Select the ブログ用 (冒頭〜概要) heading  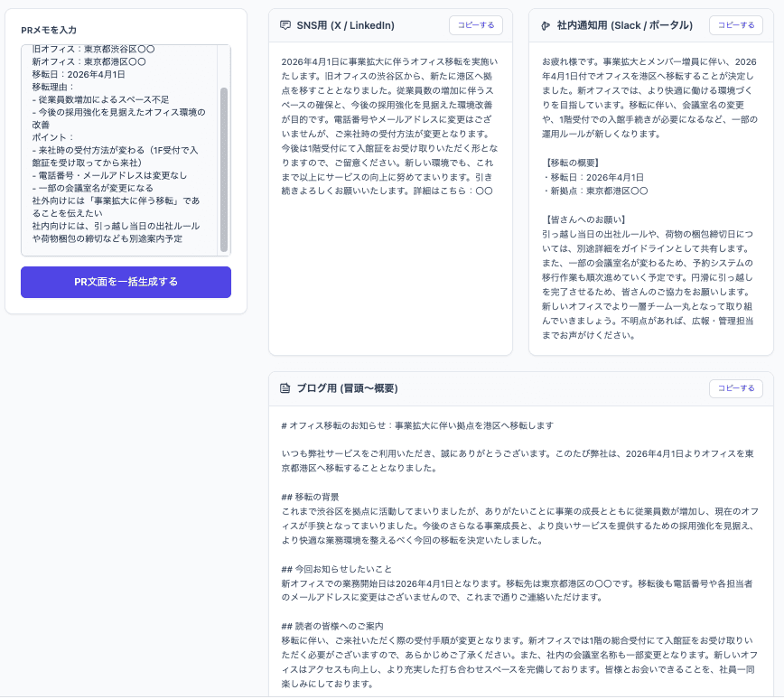(x=348, y=388)
